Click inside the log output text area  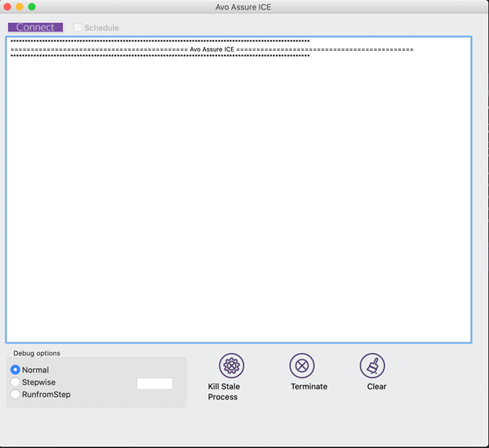(238, 190)
